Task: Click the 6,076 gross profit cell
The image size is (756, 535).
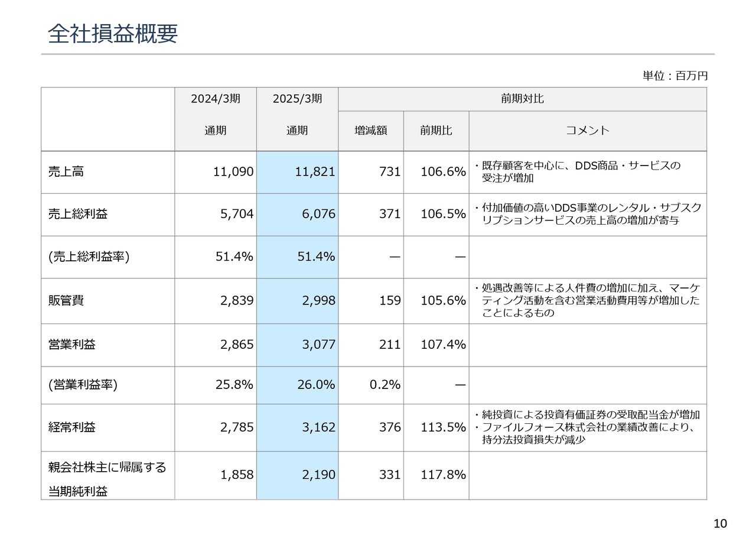Action: pos(318,215)
